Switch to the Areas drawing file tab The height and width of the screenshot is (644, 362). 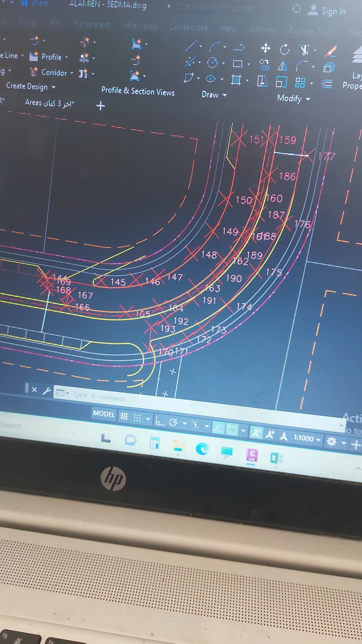(x=49, y=103)
